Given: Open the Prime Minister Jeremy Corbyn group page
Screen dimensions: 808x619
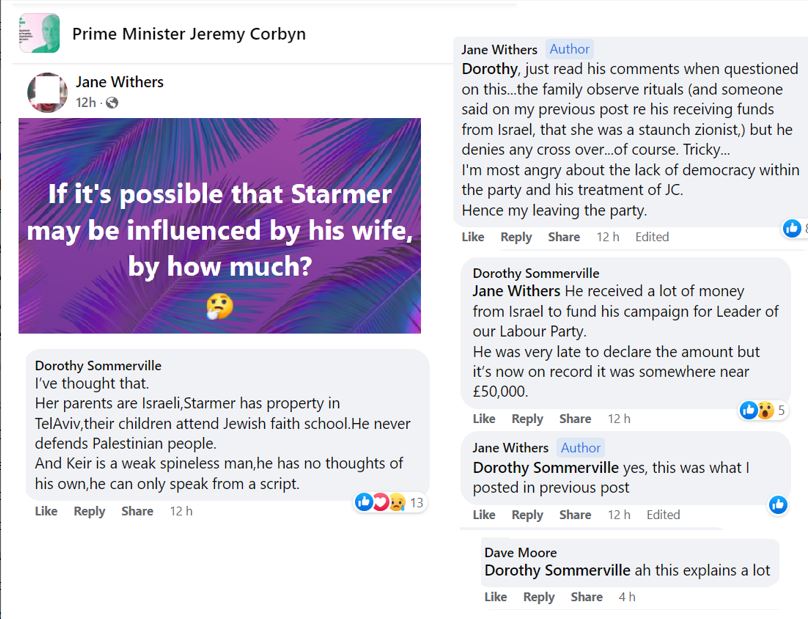Looking at the screenshot, I should pos(189,34).
